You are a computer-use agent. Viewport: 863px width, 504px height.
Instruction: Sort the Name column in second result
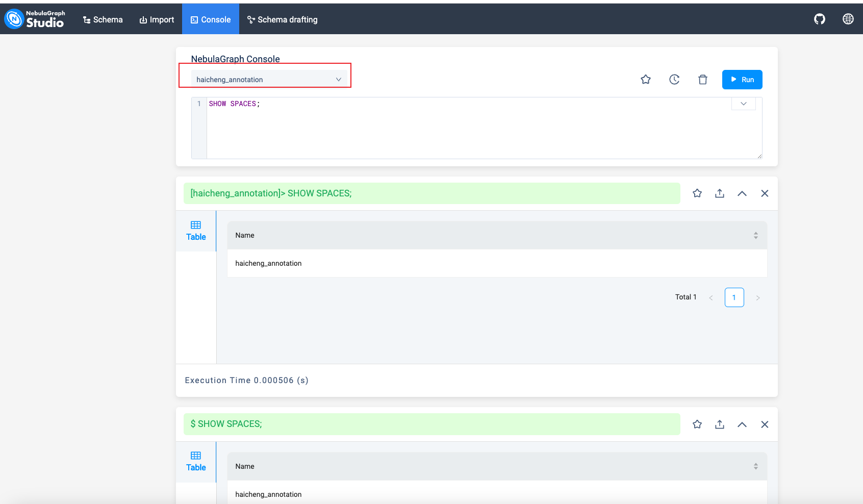[x=756, y=466]
